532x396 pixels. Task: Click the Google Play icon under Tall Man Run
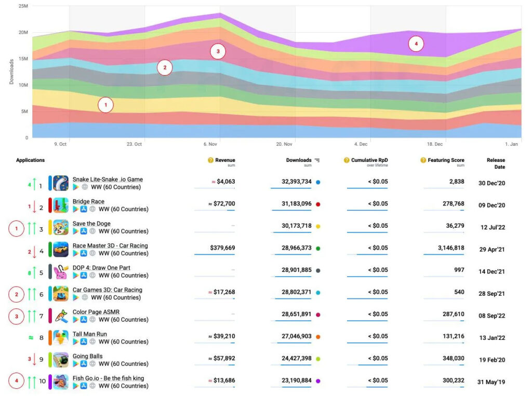click(76, 342)
